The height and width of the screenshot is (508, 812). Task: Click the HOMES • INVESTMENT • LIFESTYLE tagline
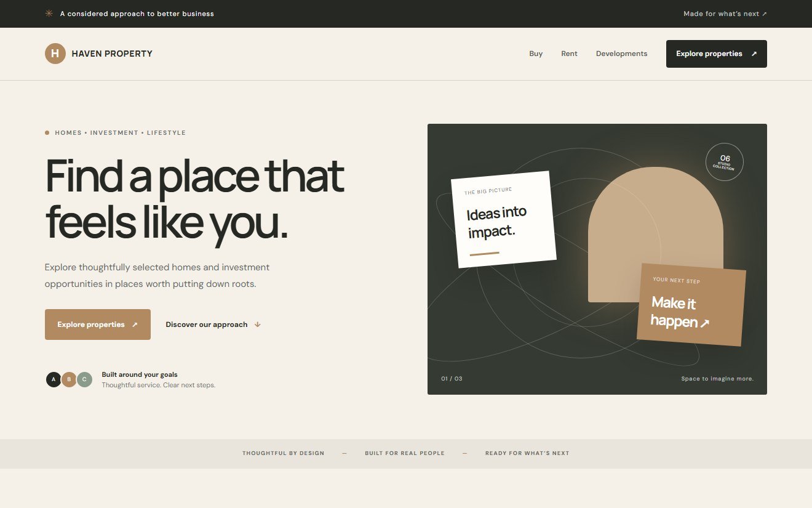pos(120,133)
